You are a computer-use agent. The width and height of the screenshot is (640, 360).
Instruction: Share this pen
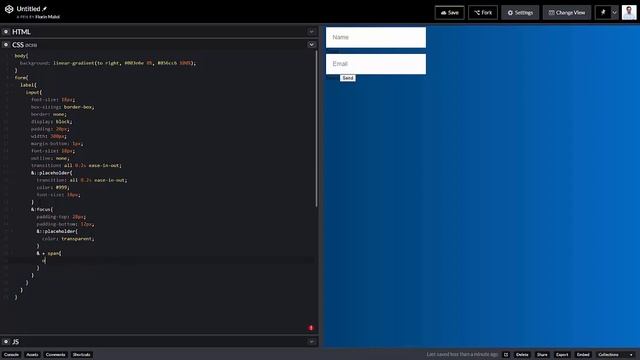[x=542, y=354]
